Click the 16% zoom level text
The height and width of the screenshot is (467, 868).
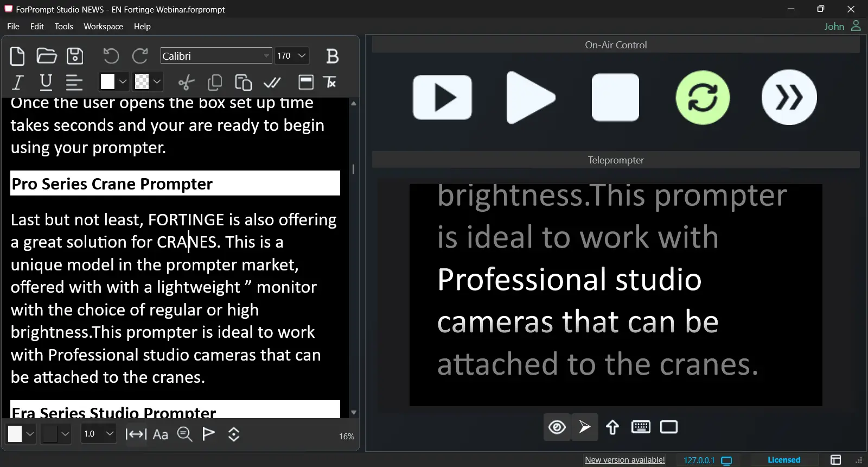click(347, 437)
